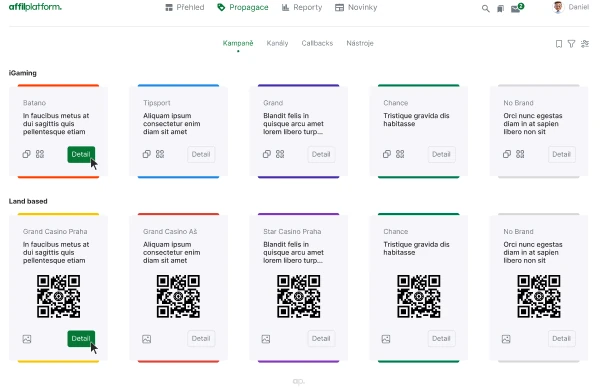Image resolution: width=606 pixels, height=388 pixels.
Task: Click the Tipsport brand label
Action: click(157, 103)
